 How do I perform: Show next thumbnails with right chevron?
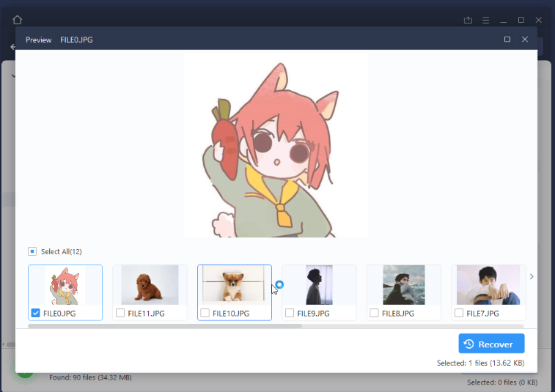pos(532,277)
